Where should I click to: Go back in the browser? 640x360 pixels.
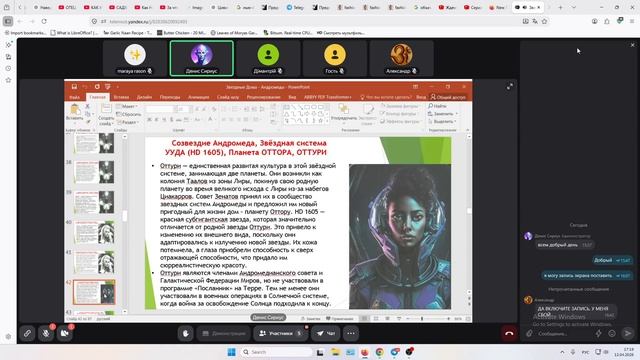[20, 21]
